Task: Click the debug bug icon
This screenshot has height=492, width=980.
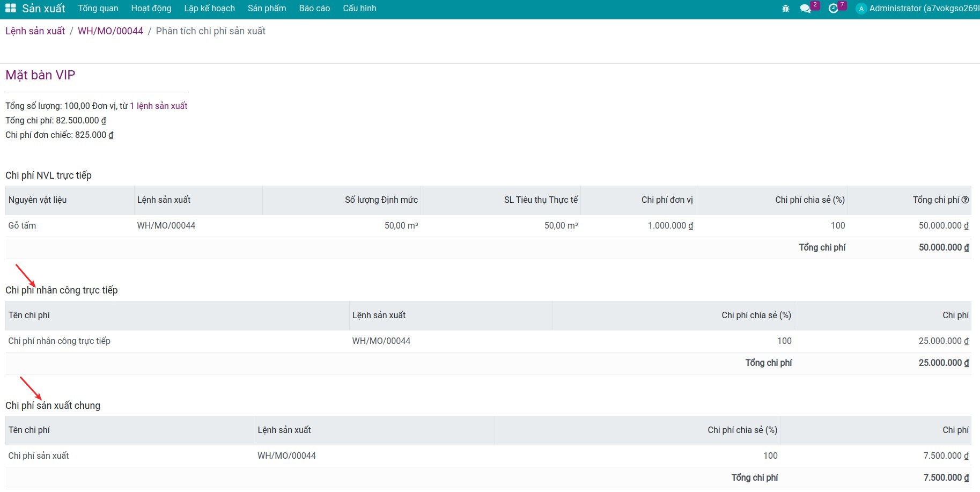Action: 786,9
